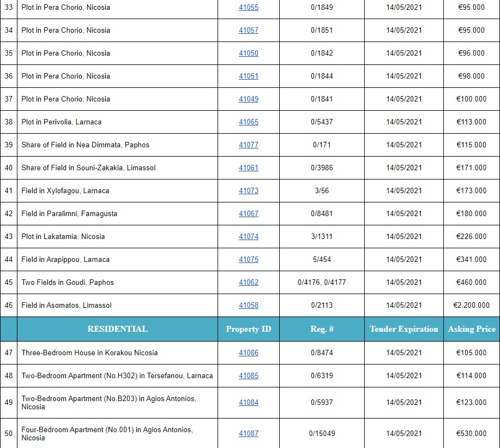Click Tersefanou apartment ID 41085
The width and height of the screenshot is (500, 448).
coord(249,376)
